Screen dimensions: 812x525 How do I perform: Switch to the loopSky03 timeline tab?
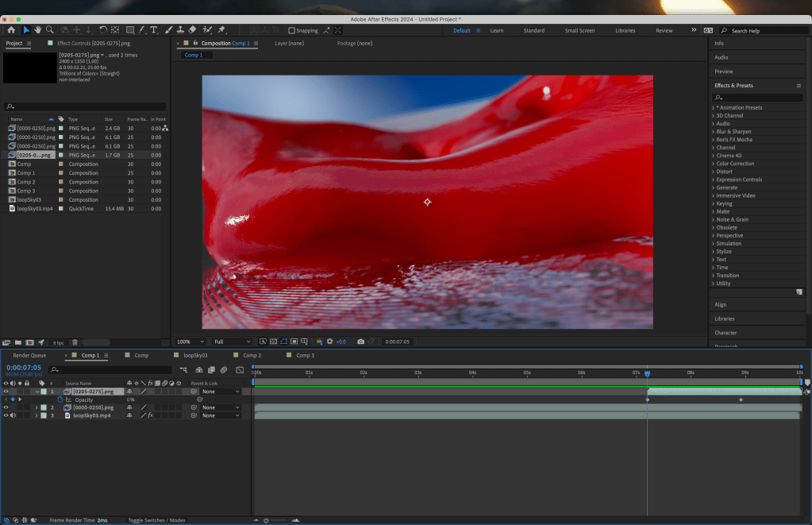(195, 356)
